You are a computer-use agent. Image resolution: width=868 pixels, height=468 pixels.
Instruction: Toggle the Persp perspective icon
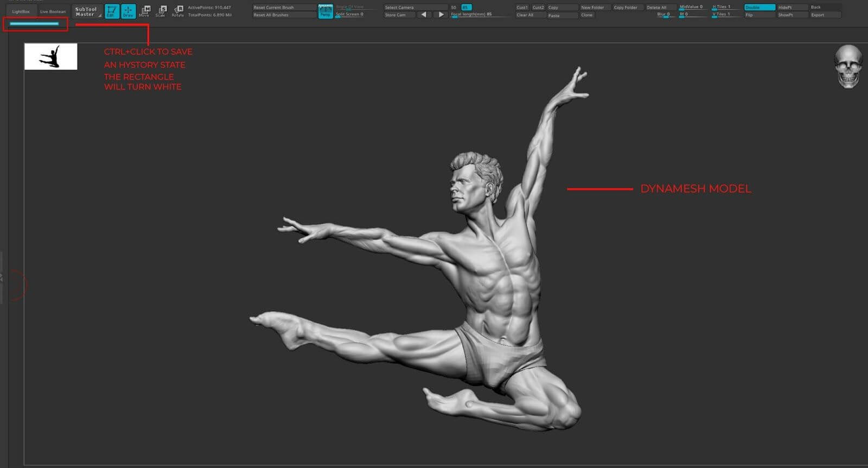coord(325,11)
